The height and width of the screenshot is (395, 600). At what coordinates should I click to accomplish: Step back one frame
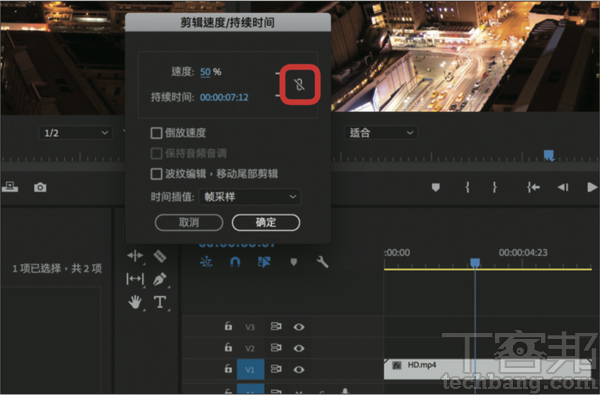tap(563, 187)
